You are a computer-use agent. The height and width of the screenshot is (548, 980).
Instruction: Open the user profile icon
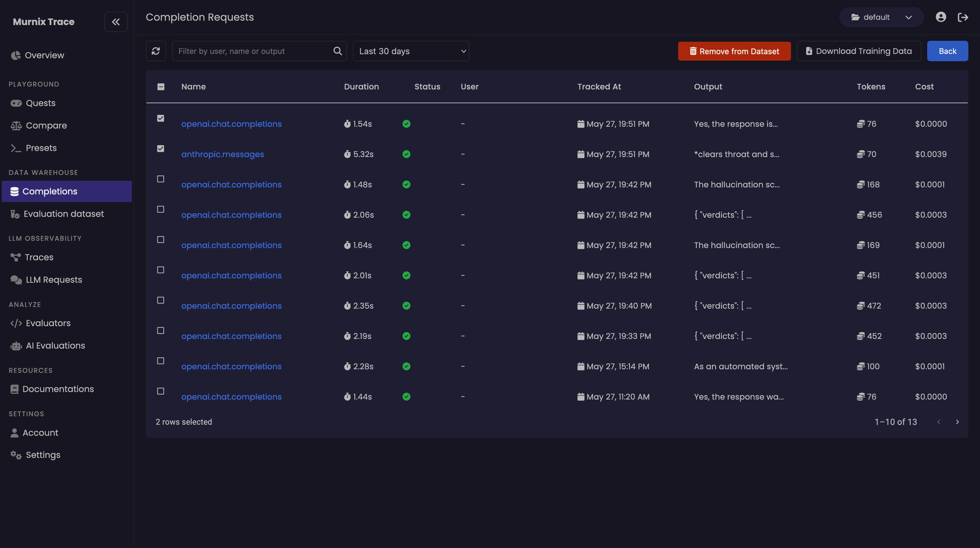tap(940, 17)
